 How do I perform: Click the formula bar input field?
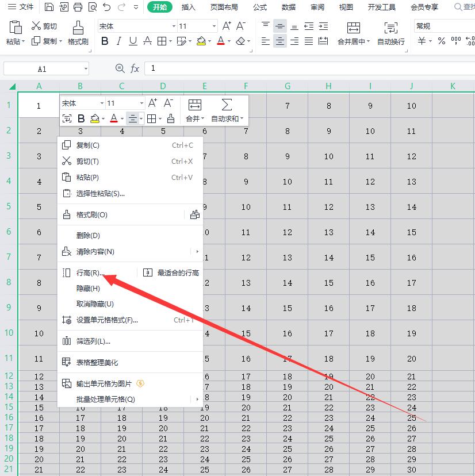pos(310,68)
